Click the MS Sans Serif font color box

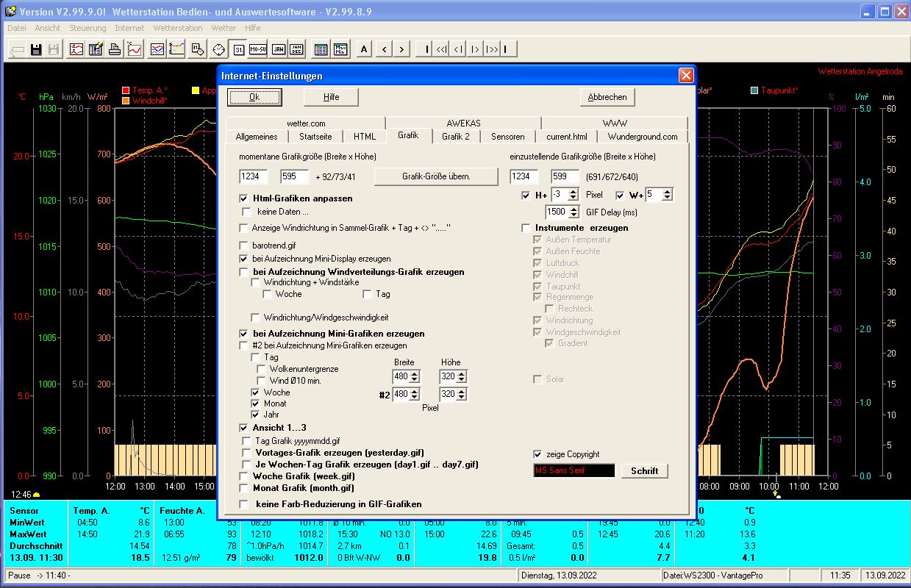tap(574, 470)
